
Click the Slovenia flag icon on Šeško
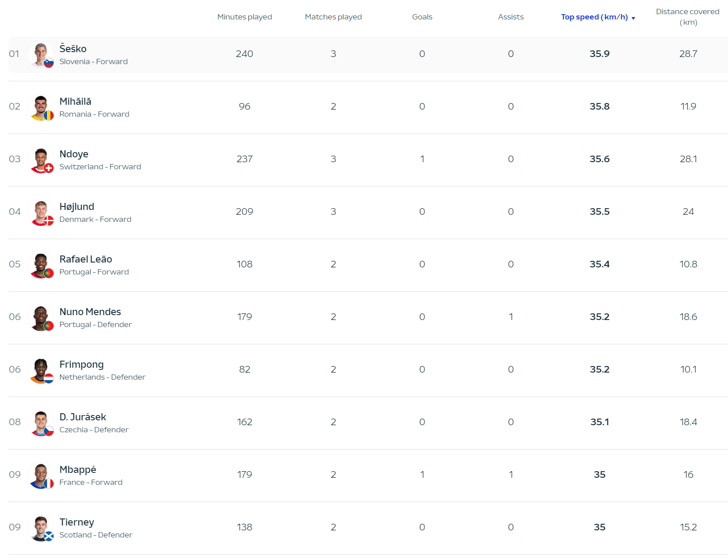tap(49, 63)
